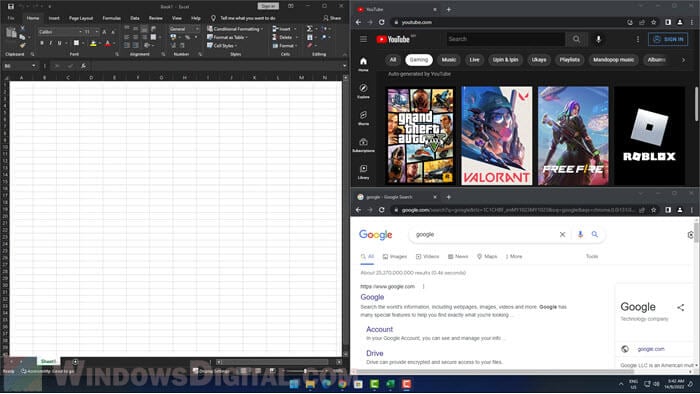This screenshot has width=700, height=394.
Task: Open the Formulas ribbon tab
Action: click(112, 18)
